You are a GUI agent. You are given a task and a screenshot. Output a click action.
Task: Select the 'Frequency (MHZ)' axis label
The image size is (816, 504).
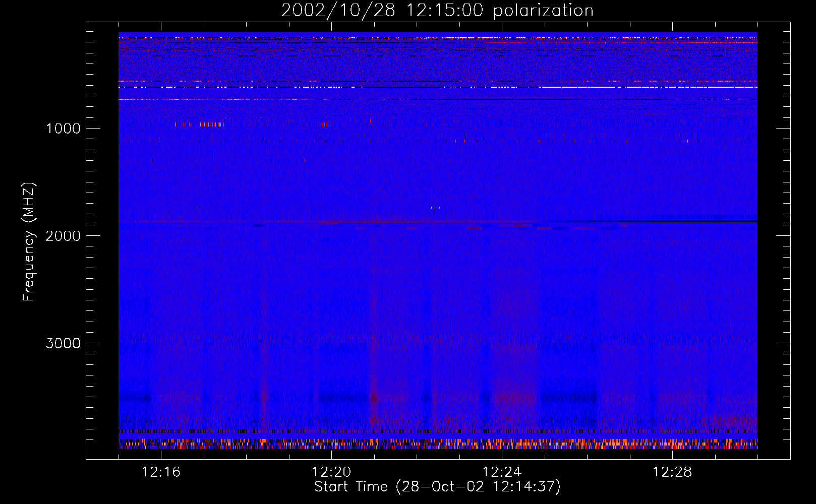(29, 242)
